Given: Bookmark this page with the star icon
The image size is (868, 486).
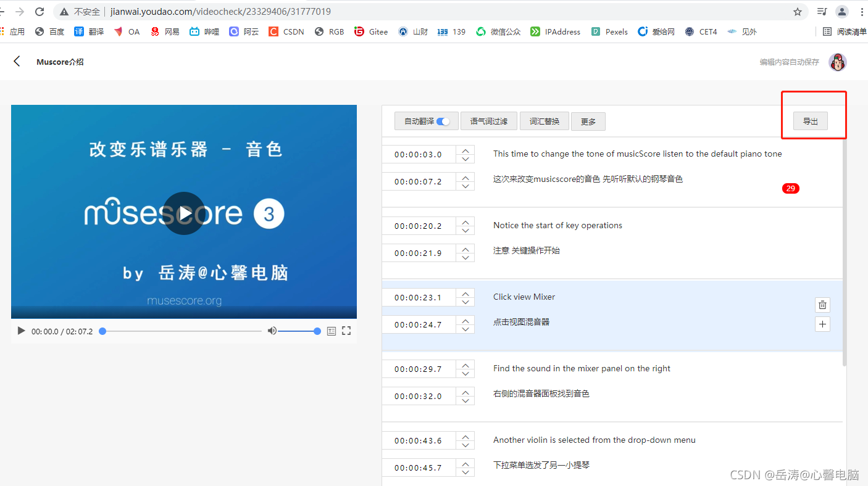Looking at the screenshot, I should coord(798,12).
